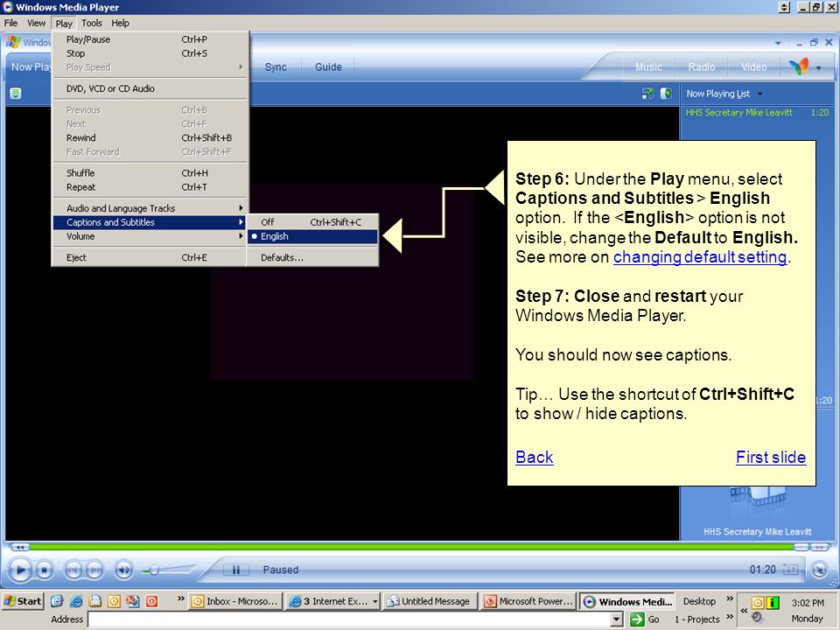Screen dimensions: 840x630
Task: Toggle Repeat in the Play menu
Action: tap(150, 187)
